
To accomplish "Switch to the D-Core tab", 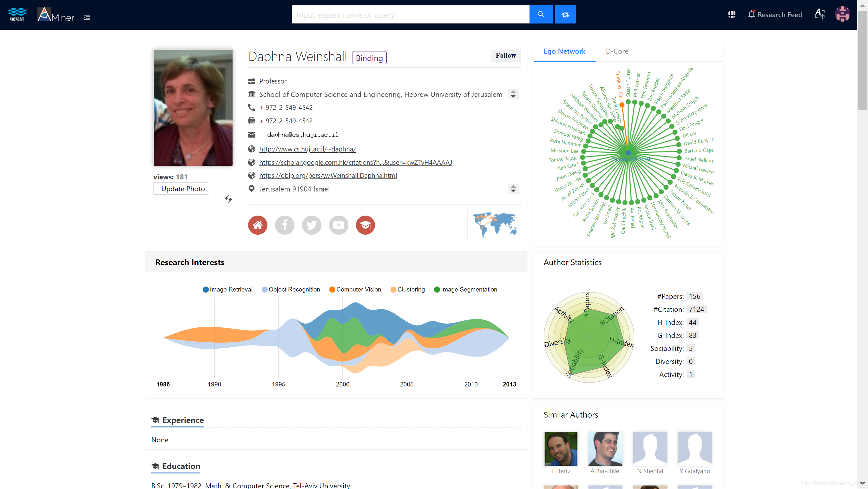I will (x=617, y=51).
